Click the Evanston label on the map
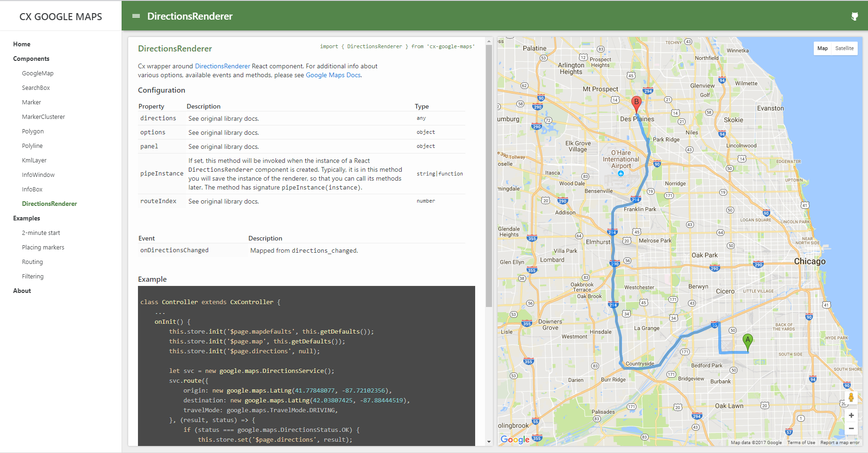The height and width of the screenshot is (453, 868). (x=770, y=108)
